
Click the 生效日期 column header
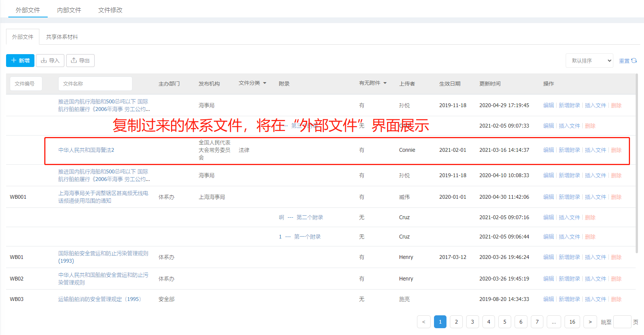point(450,84)
